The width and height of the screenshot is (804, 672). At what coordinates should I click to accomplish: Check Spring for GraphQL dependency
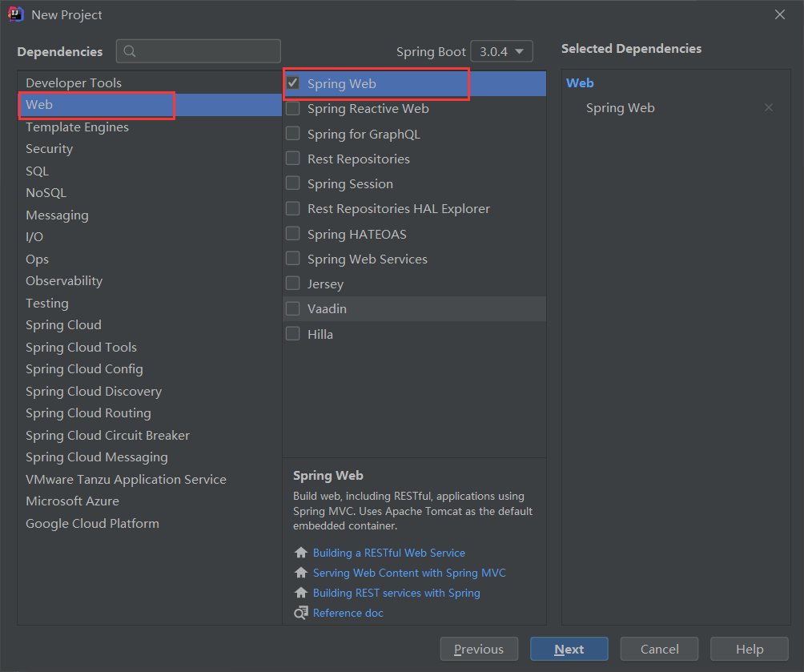coord(293,134)
